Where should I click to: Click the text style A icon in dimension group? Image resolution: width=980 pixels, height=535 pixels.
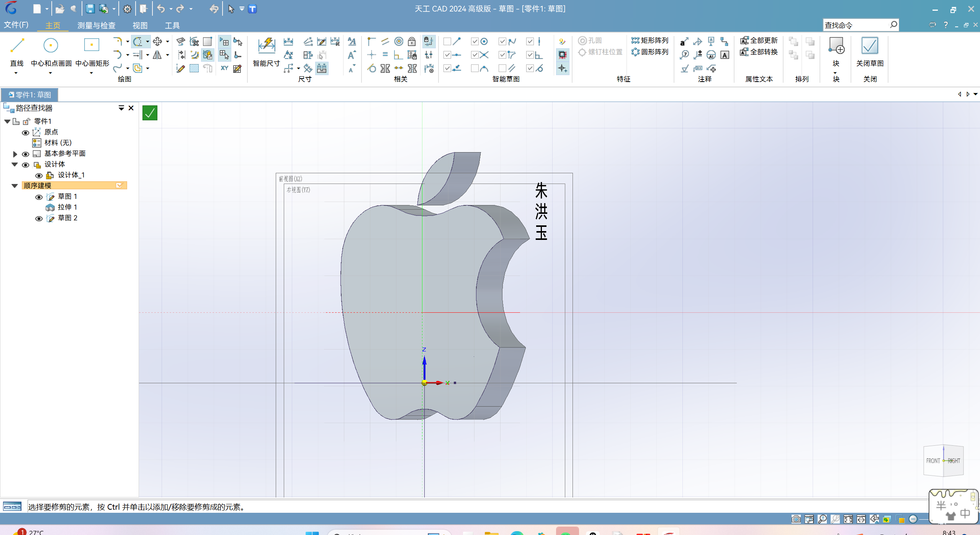pyautogui.click(x=352, y=41)
